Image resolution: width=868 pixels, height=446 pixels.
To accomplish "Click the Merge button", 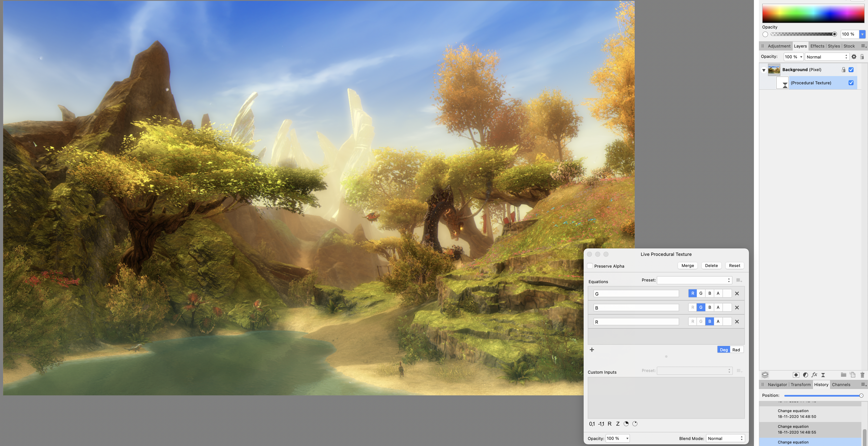I will (x=687, y=265).
